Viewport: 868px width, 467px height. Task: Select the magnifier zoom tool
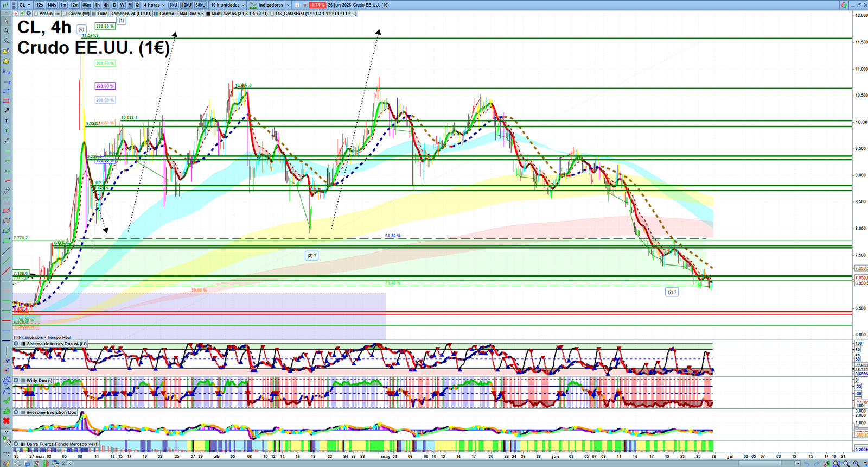coord(6,31)
